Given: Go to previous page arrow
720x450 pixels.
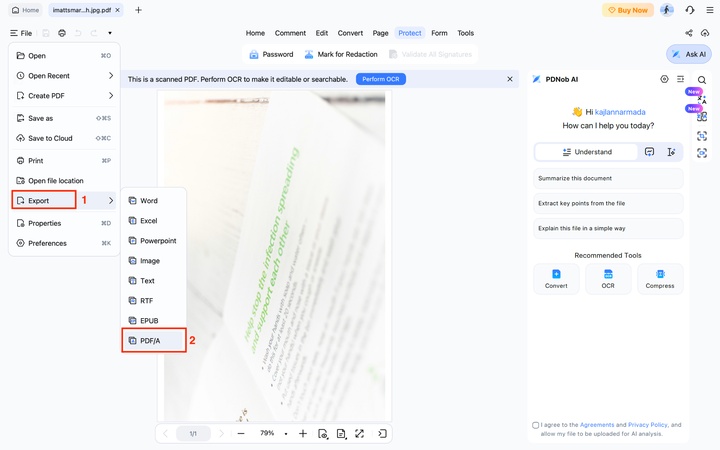Looking at the screenshot, I should click(166, 433).
